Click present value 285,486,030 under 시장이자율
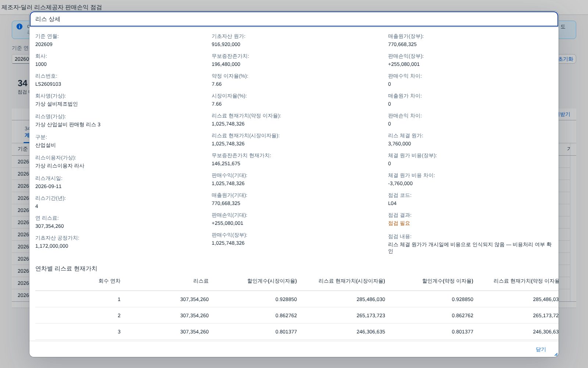This screenshot has height=368, width=588. pyautogui.click(x=371, y=299)
